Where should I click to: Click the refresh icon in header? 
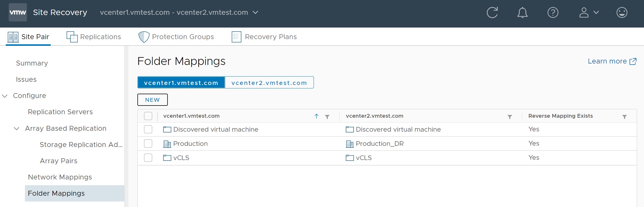tap(492, 12)
